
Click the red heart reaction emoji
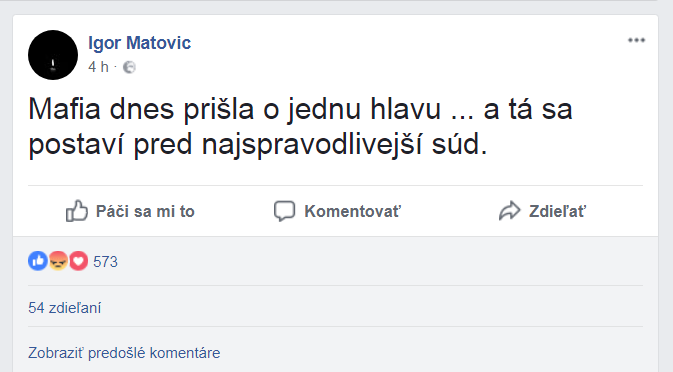coord(78,261)
